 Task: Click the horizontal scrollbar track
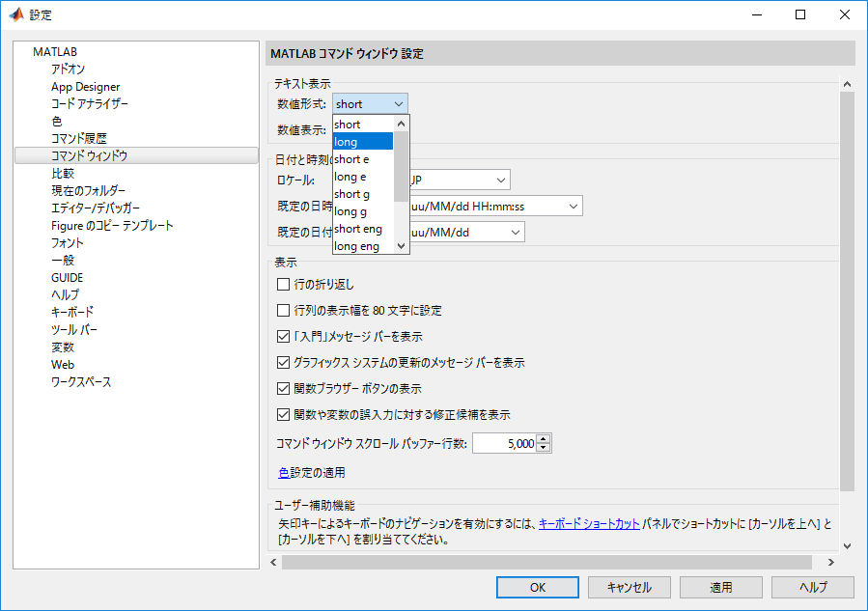tap(546, 563)
